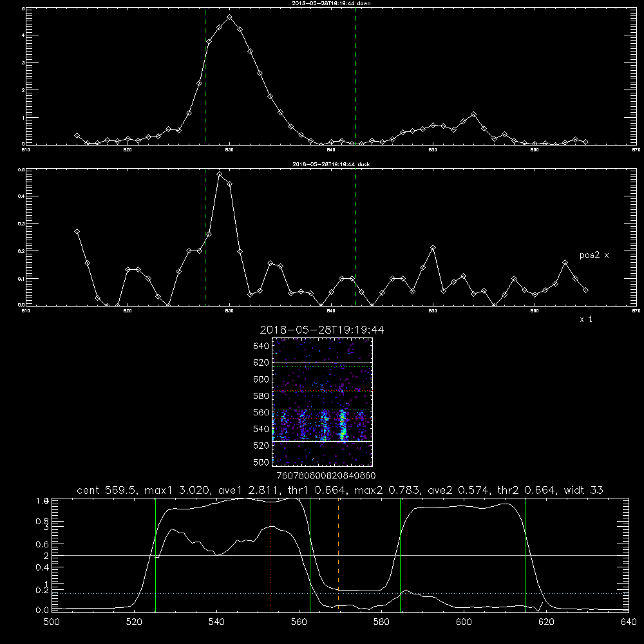Click the '540' label on bottom plot x-axis

[216, 622]
